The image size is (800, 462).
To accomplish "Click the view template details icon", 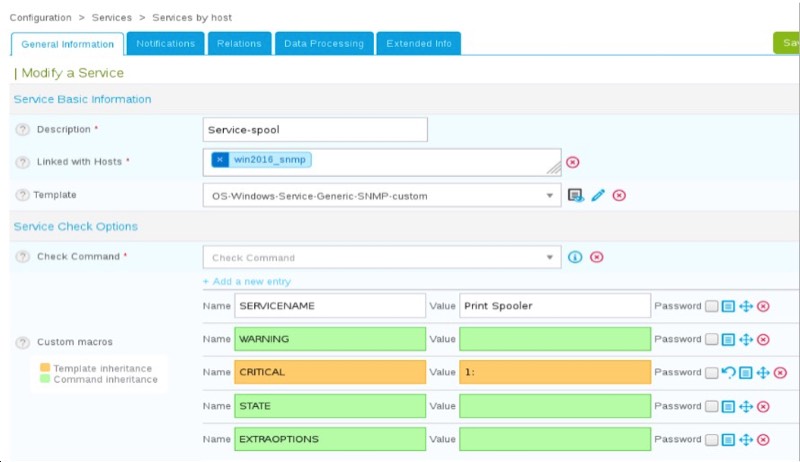I will click(576, 195).
